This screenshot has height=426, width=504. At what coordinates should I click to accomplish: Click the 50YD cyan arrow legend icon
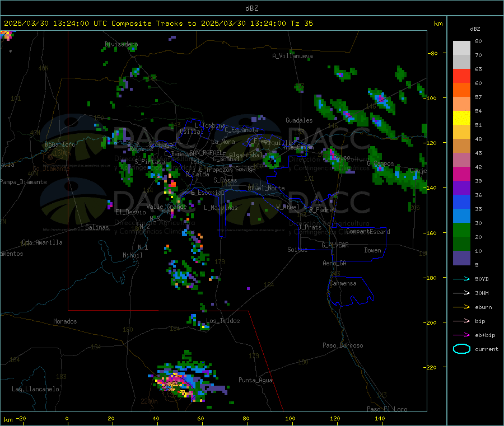pos(461,279)
